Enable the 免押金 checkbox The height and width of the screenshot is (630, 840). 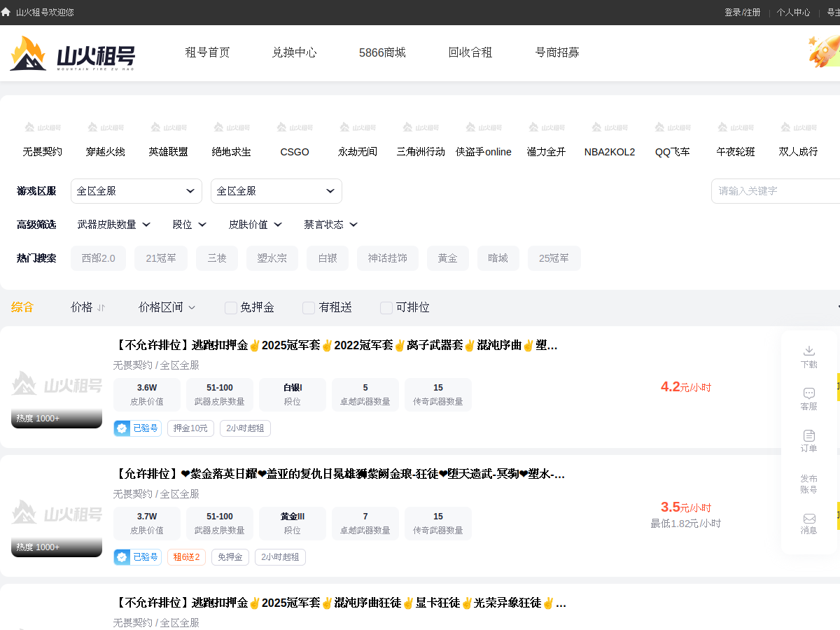click(231, 307)
